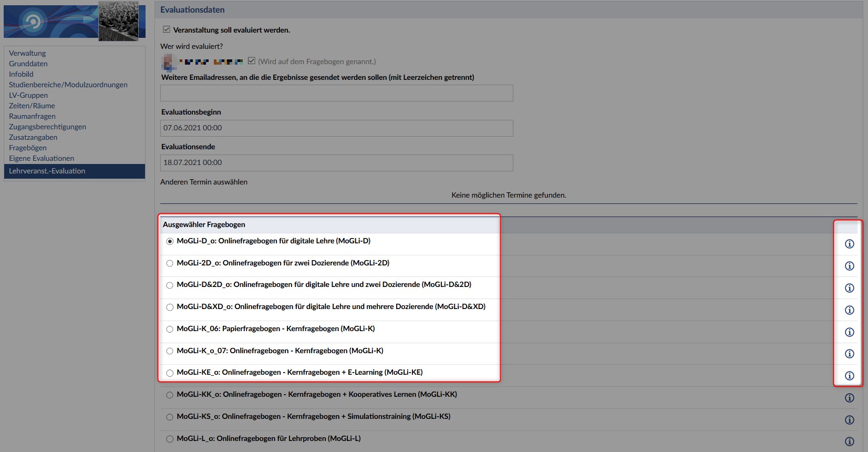Open Eigene Evaluationen sidebar link
This screenshot has width=868, height=452.
click(x=42, y=158)
